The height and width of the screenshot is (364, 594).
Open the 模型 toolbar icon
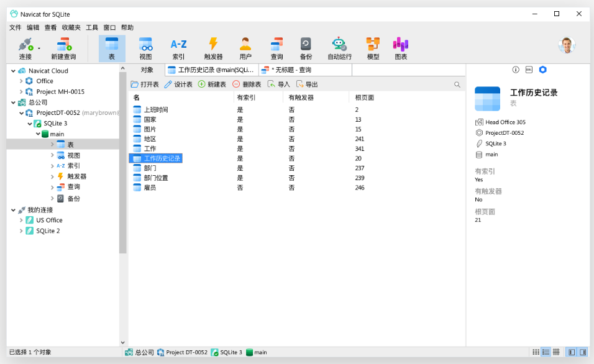[x=372, y=47]
